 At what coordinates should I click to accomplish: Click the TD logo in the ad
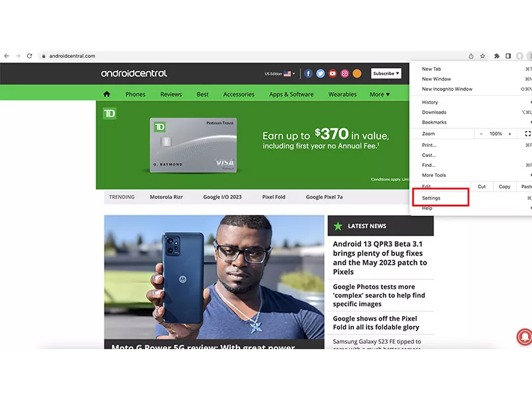(x=109, y=114)
